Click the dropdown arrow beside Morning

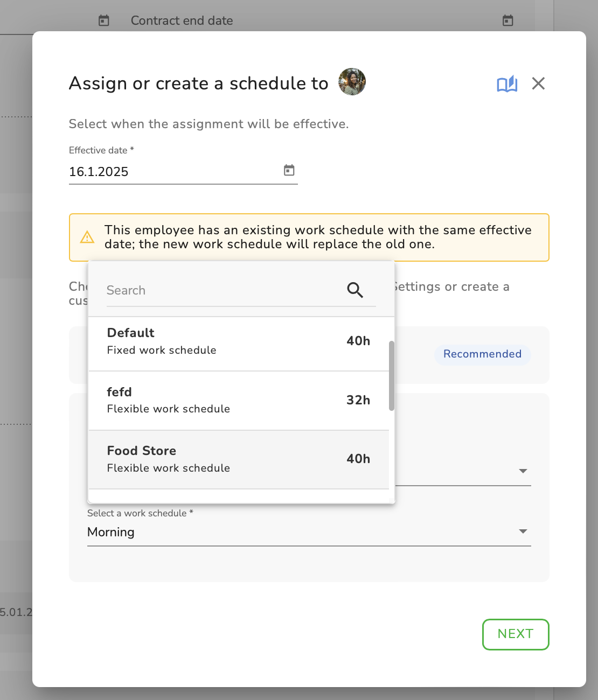[523, 531]
